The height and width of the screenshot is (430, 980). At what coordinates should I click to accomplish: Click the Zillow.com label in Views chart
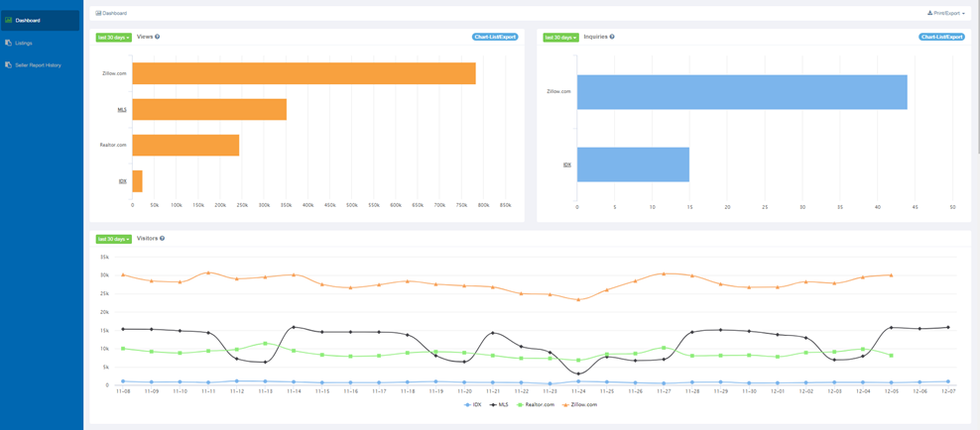115,73
